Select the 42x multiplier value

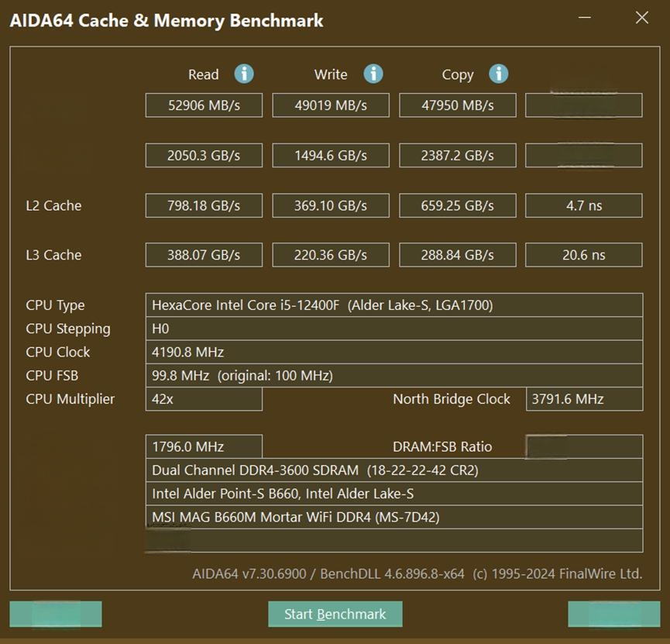coord(204,399)
